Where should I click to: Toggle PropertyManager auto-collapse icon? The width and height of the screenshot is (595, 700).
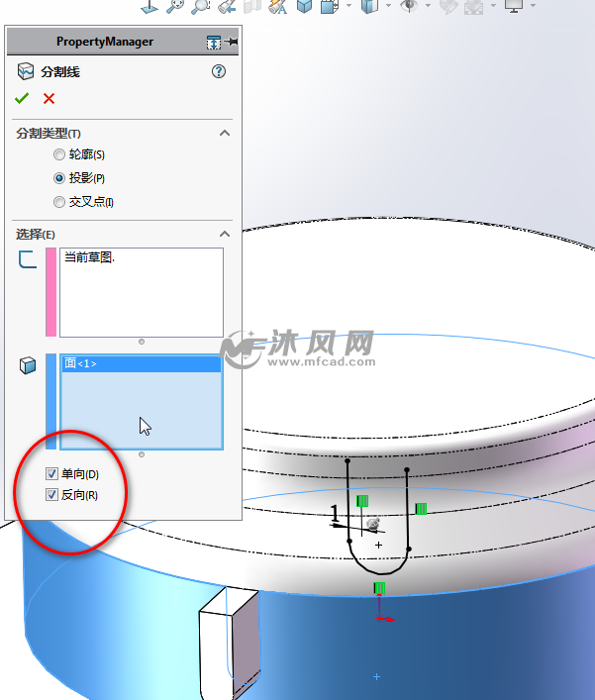[214, 43]
